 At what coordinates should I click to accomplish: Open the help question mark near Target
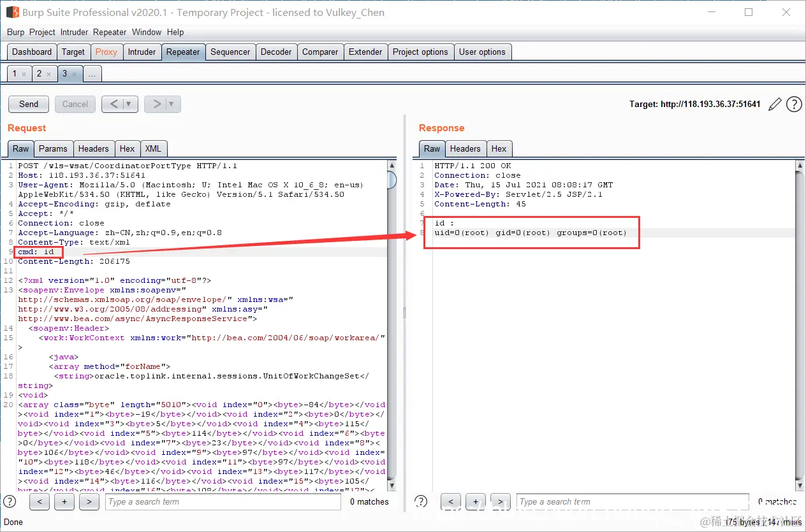pyautogui.click(x=794, y=104)
